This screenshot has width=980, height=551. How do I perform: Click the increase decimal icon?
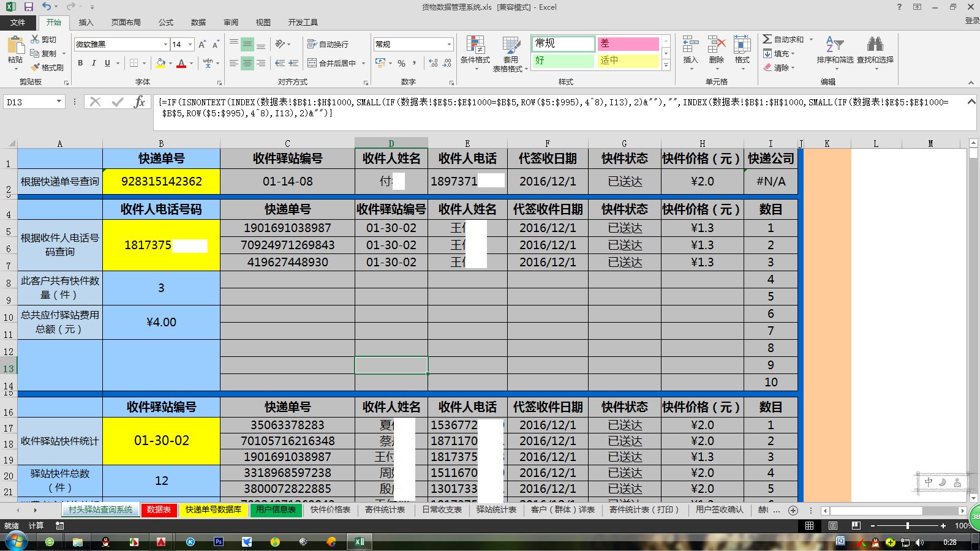click(434, 63)
